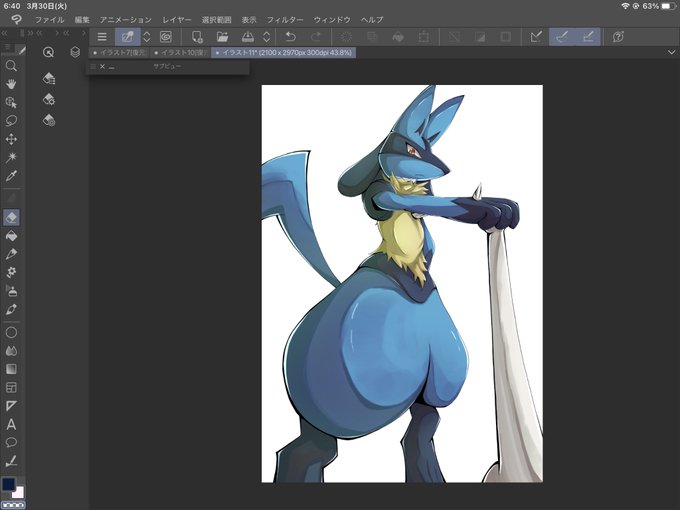Select the Operation object tool
The image size is (680, 510).
pos(11,102)
